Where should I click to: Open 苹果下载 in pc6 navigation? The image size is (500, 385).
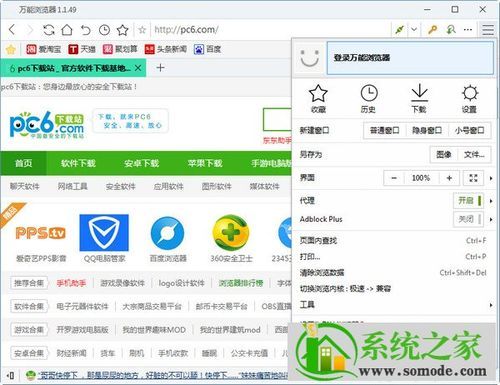205,163
